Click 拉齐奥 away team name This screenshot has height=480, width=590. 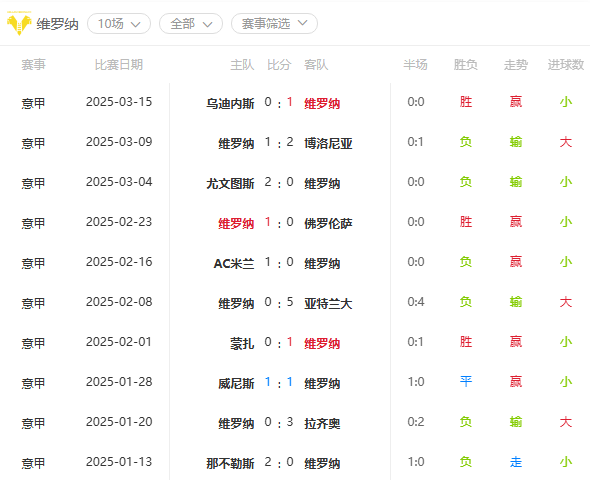pyautogui.click(x=322, y=423)
